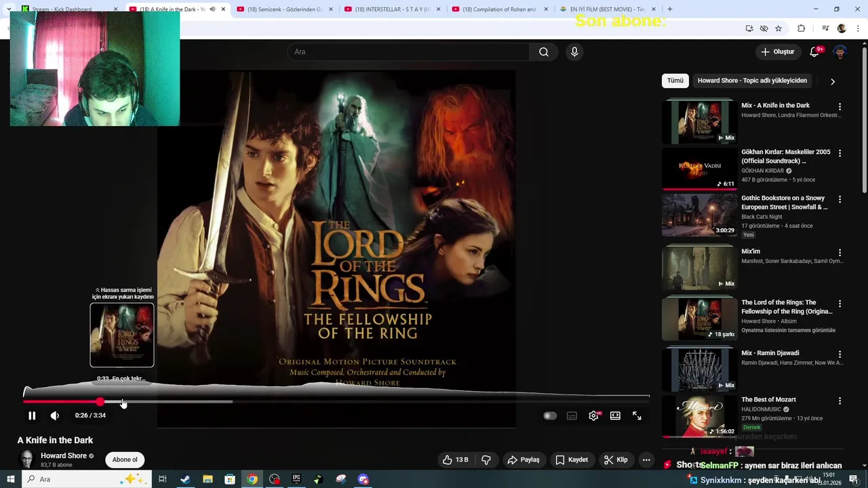
Task: Open Epic Games launcher from taskbar
Action: (296, 479)
